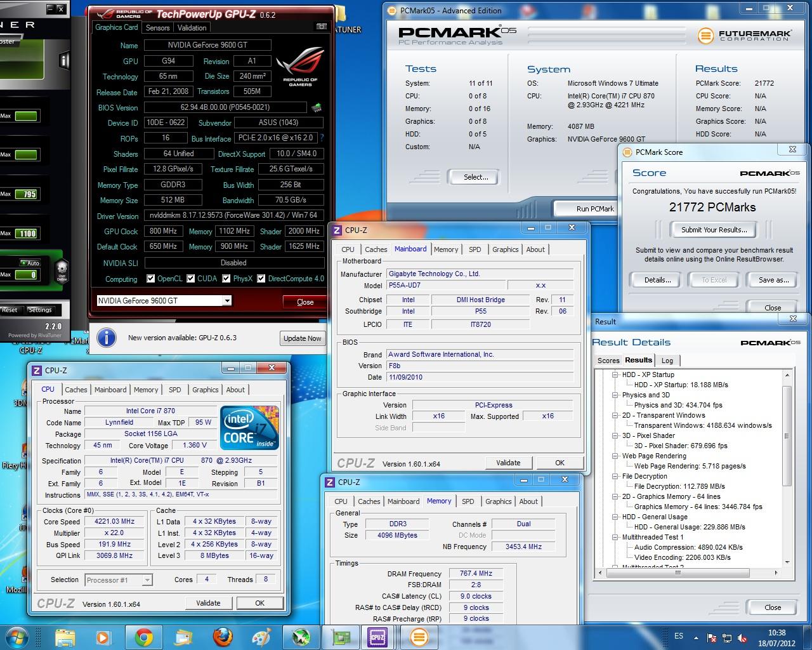Screen dimensions: 812x650
Task: Collapse the File Decryption node
Action: coord(615,476)
